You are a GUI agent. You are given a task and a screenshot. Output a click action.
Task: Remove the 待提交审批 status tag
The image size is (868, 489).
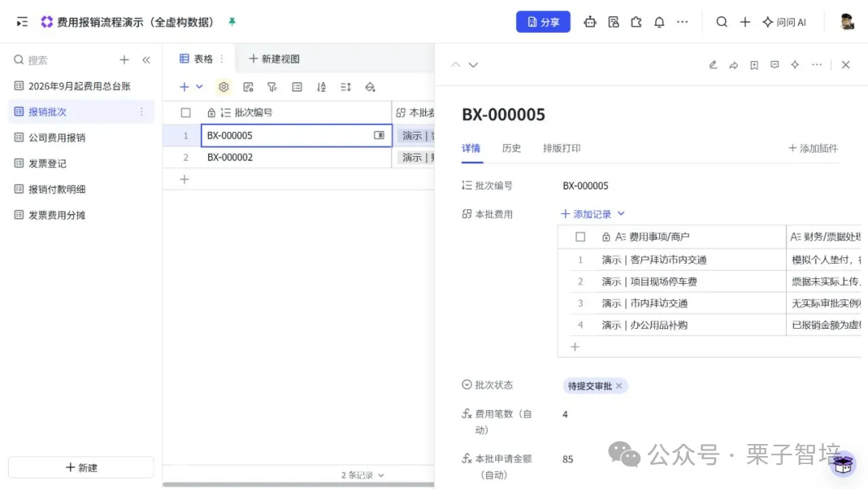tap(619, 386)
